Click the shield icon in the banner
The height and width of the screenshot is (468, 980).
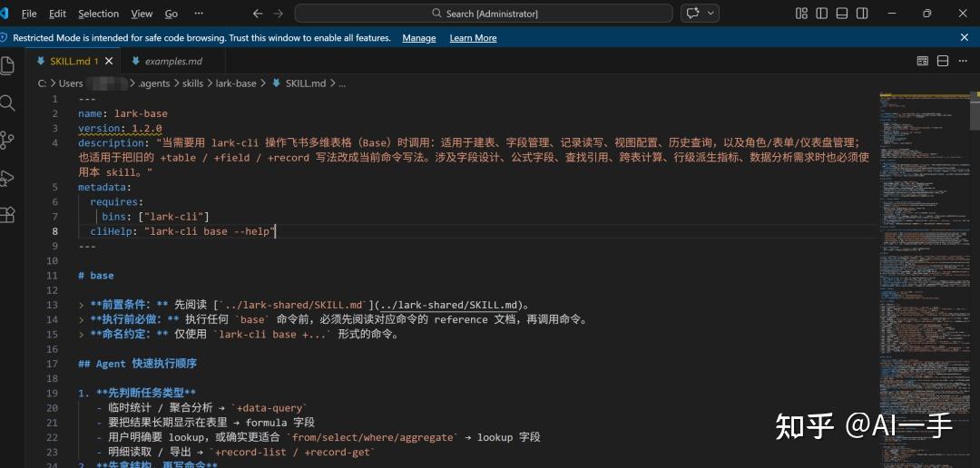(x=5, y=37)
